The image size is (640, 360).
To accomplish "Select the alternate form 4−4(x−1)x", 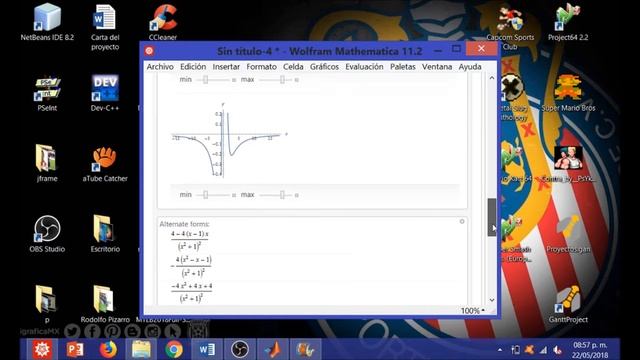I will pos(190,240).
